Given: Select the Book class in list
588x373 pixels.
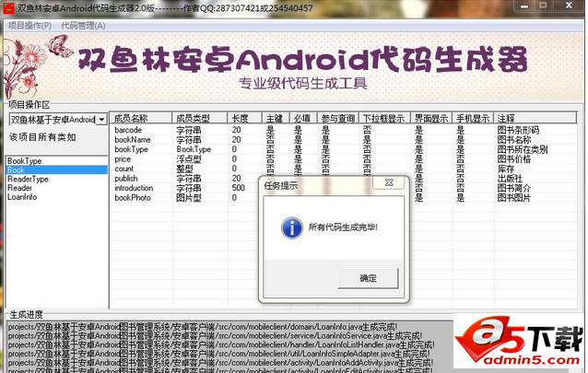Looking at the screenshot, I should pyautogui.click(x=56, y=169).
